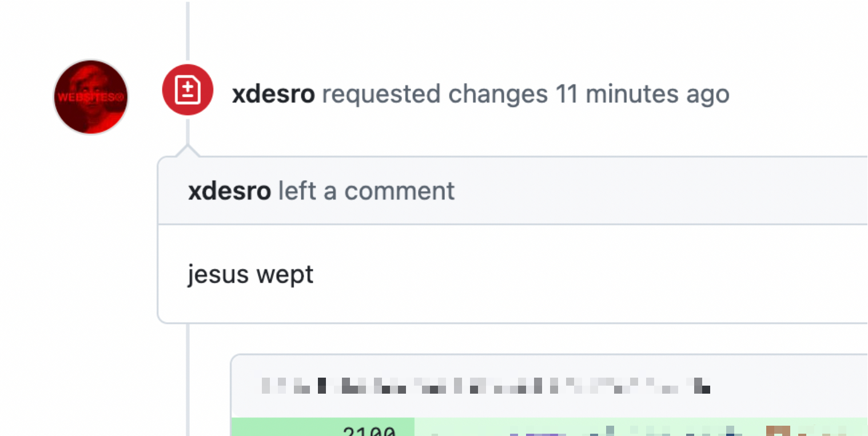The image size is (868, 436).
Task: Click the comment box pointer caret
Action: 188,151
